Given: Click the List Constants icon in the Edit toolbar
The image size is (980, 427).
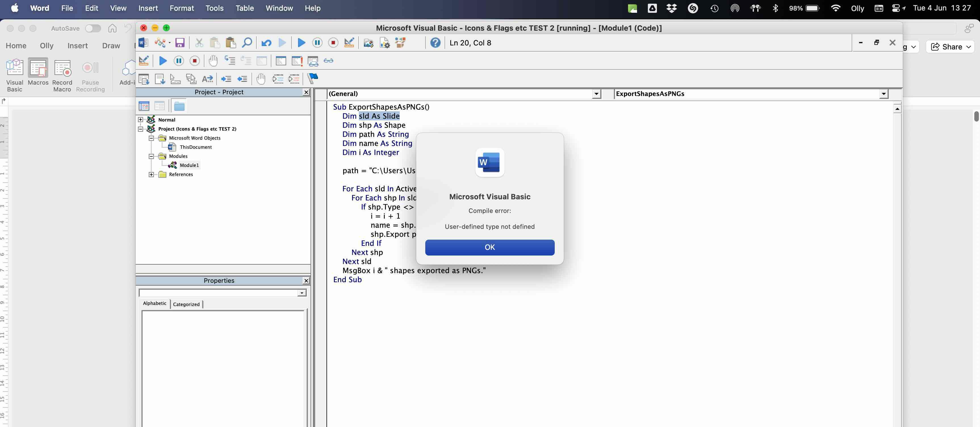Looking at the screenshot, I should [x=160, y=79].
